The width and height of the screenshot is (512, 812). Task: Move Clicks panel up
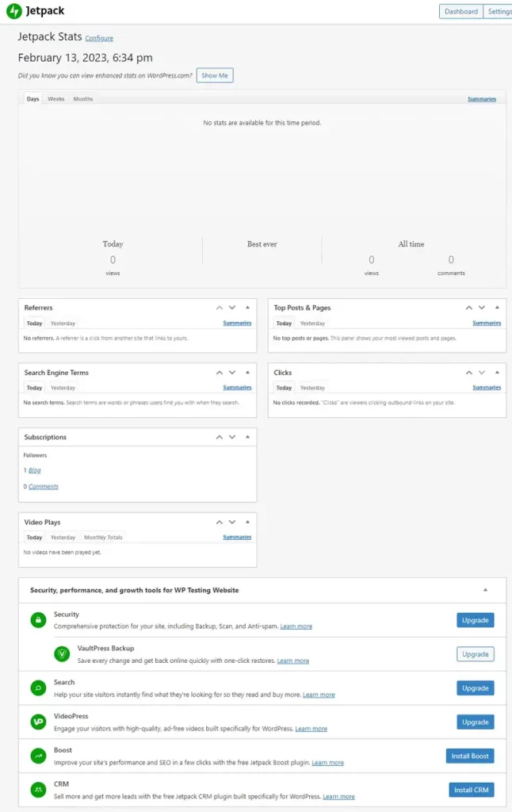469,373
